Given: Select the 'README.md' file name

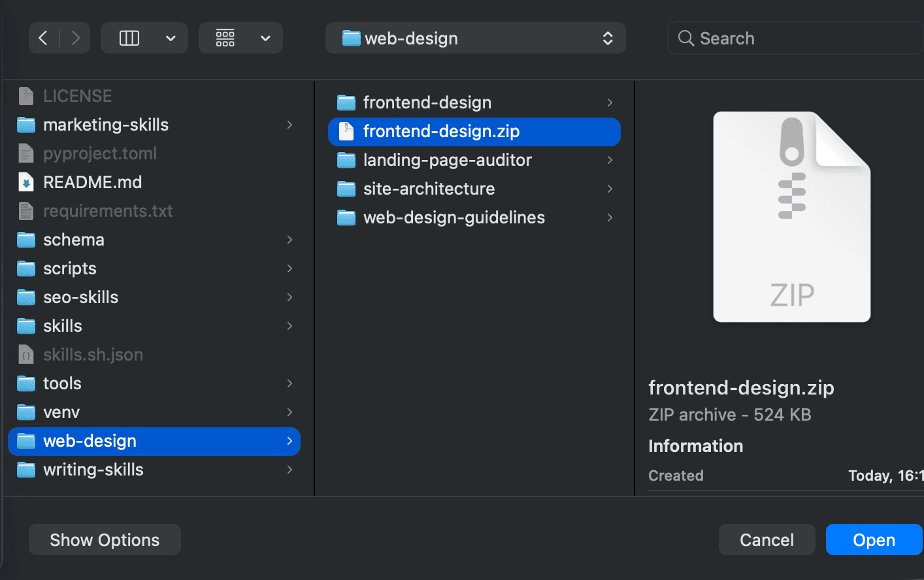Looking at the screenshot, I should tap(93, 182).
